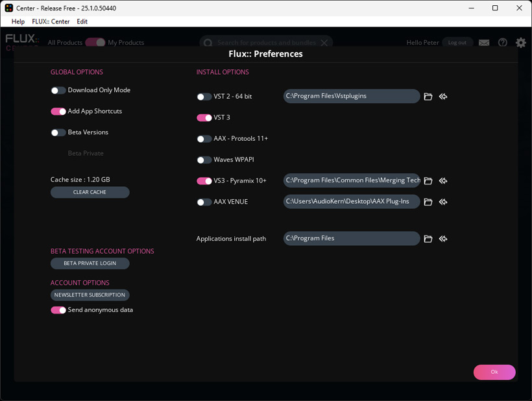The image size is (532, 401).
Task: Enable AAX - Protools 11+ option
Action: [204, 139]
